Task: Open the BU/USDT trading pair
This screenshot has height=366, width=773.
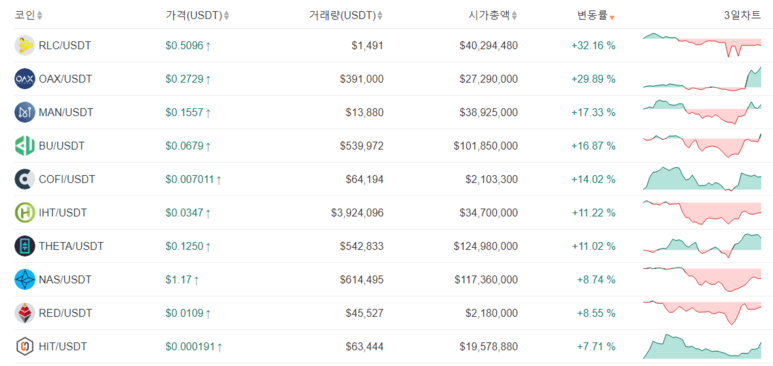Action: pyautogui.click(x=61, y=146)
